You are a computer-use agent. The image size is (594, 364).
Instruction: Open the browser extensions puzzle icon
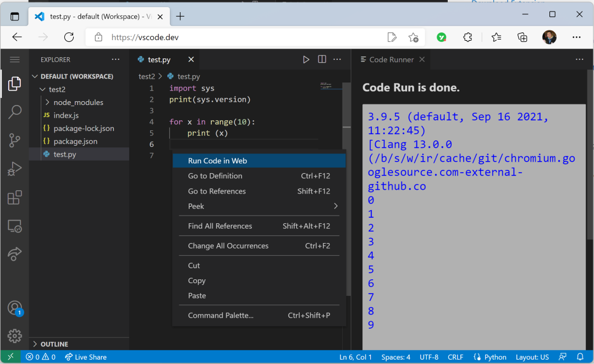coord(468,37)
